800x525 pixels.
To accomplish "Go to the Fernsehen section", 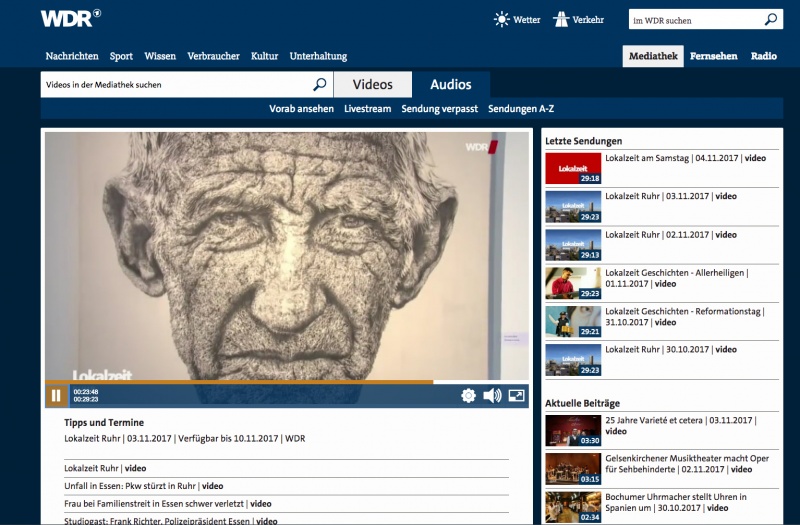I will click(x=713, y=56).
